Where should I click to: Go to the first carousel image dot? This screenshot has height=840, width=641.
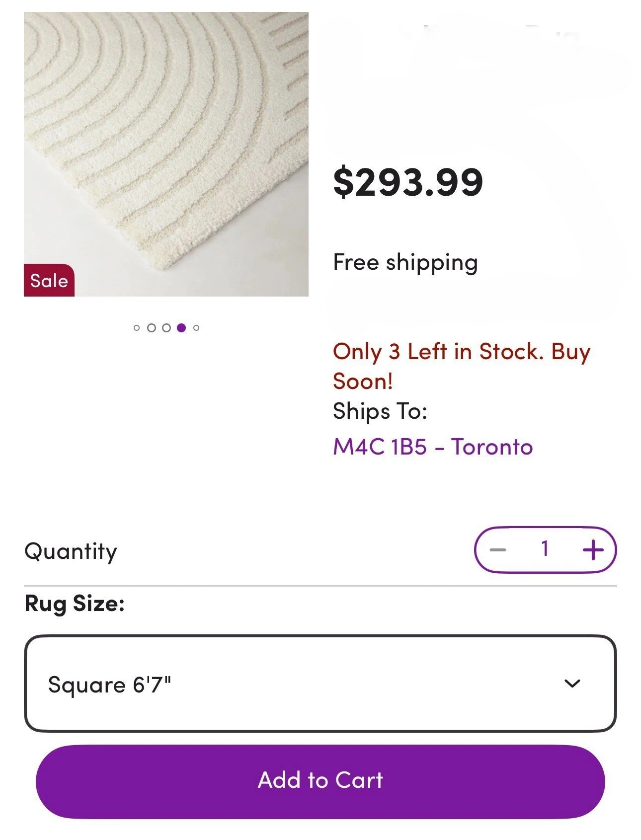(x=137, y=328)
